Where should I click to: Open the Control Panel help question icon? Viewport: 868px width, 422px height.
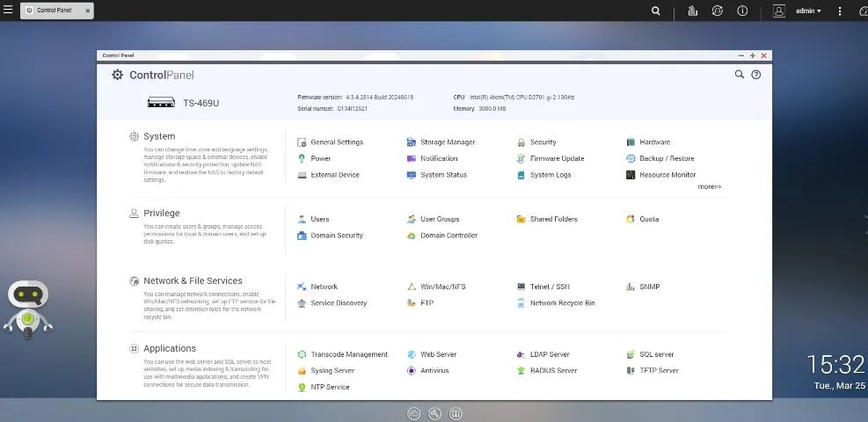756,75
